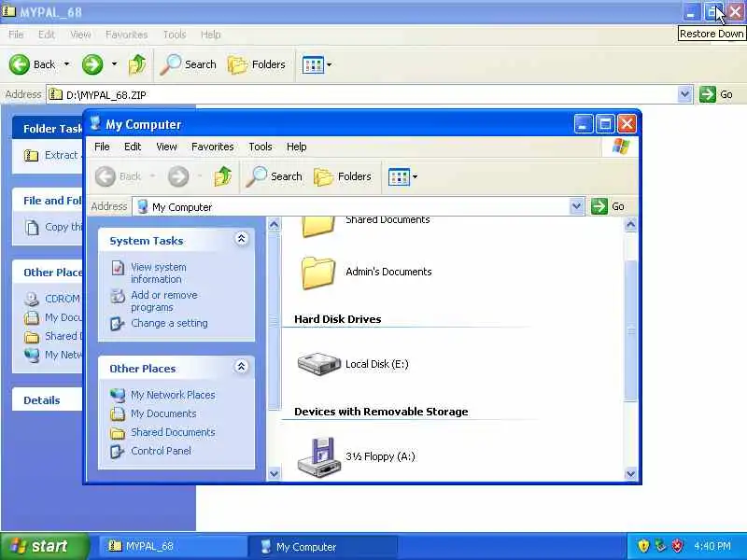Open Search in MYPAL_68 window

click(189, 64)
